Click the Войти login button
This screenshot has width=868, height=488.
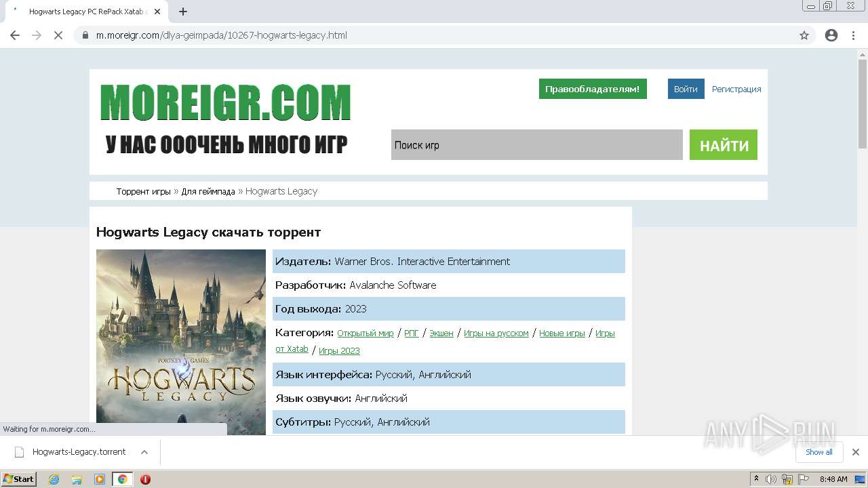[x=686, y=89]
